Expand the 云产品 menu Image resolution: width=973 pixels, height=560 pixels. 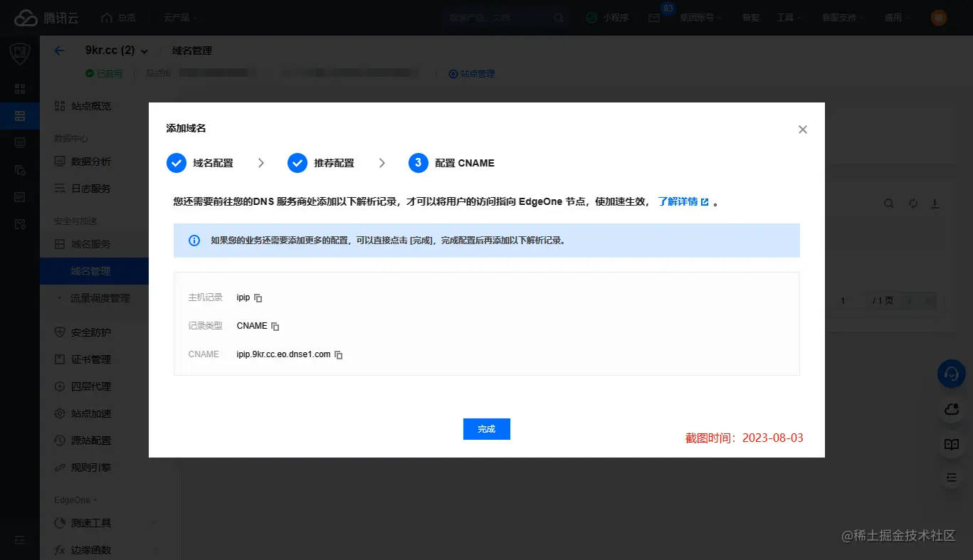180,18
